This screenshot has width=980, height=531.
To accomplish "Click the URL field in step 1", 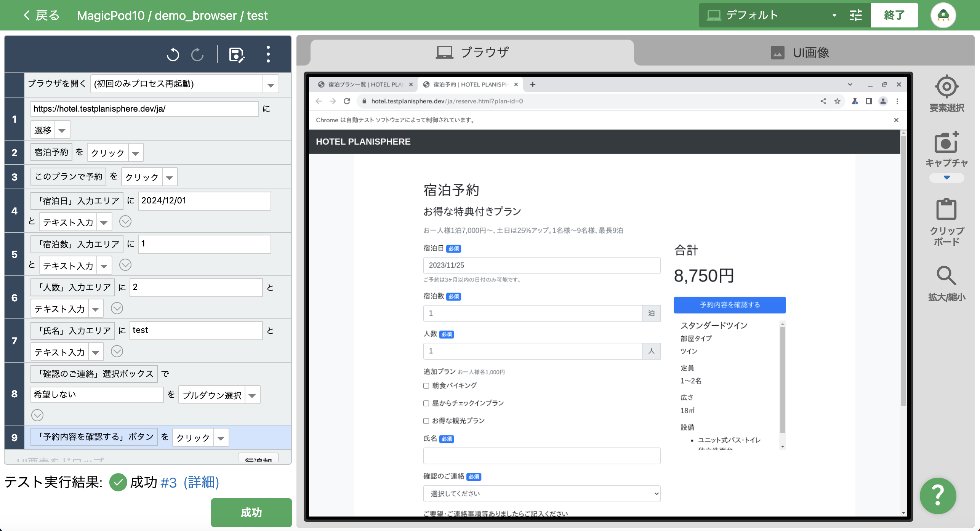I will (144, 109).
